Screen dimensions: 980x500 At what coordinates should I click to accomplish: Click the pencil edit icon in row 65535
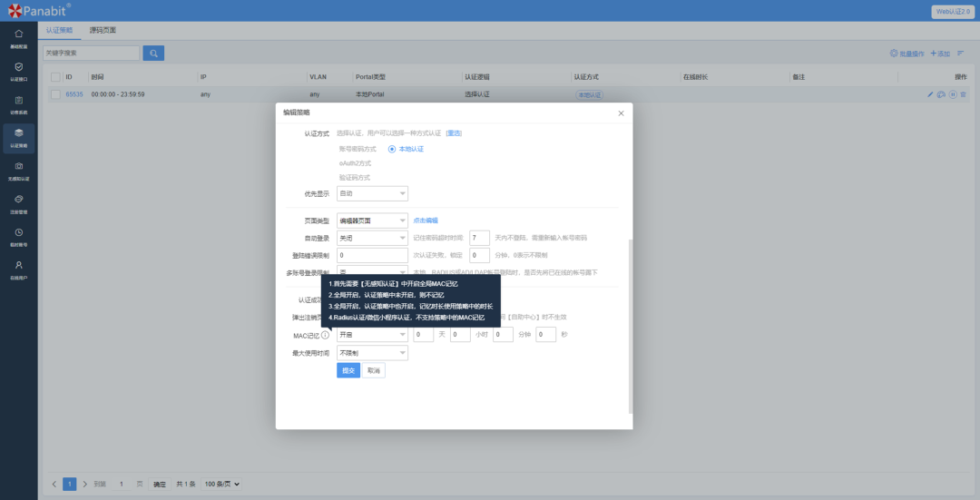930,94
